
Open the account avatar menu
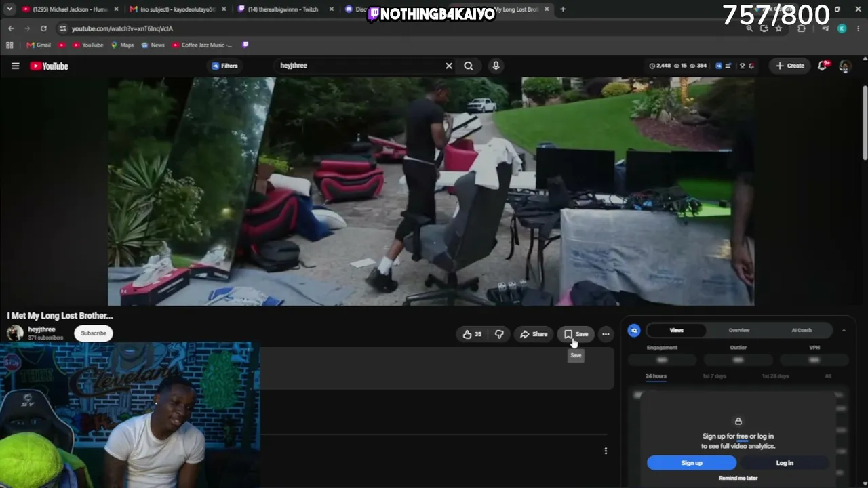[x=844, y=66]
